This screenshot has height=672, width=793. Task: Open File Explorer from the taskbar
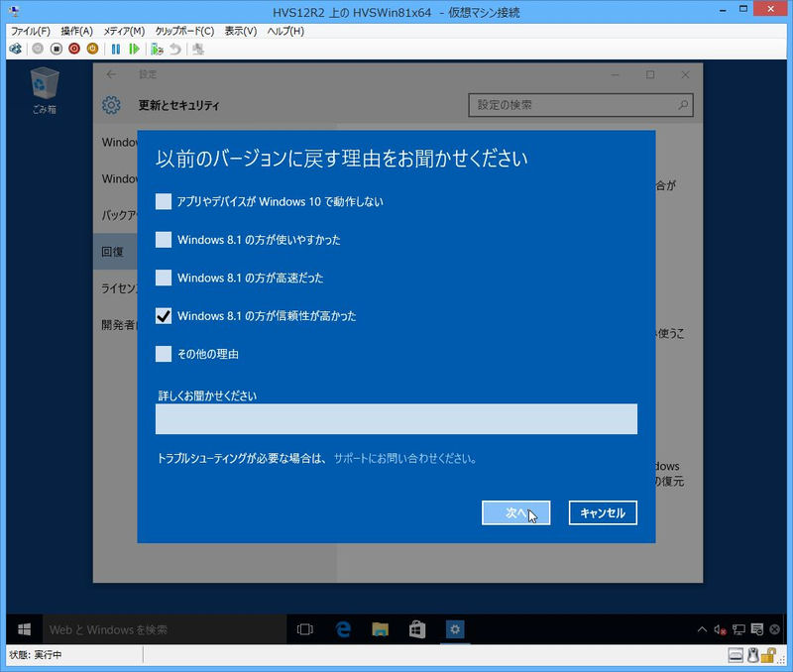coord(381,629)
